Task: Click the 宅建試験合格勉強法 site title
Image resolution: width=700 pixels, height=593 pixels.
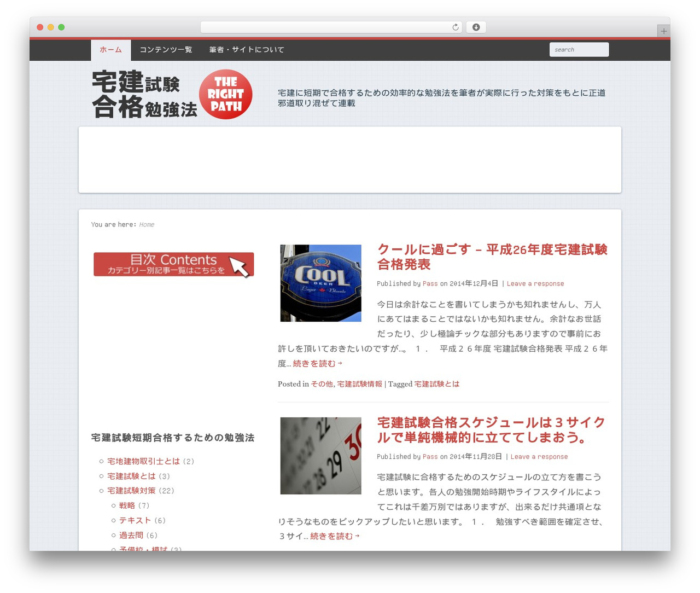Action: [x=144, y=94]
